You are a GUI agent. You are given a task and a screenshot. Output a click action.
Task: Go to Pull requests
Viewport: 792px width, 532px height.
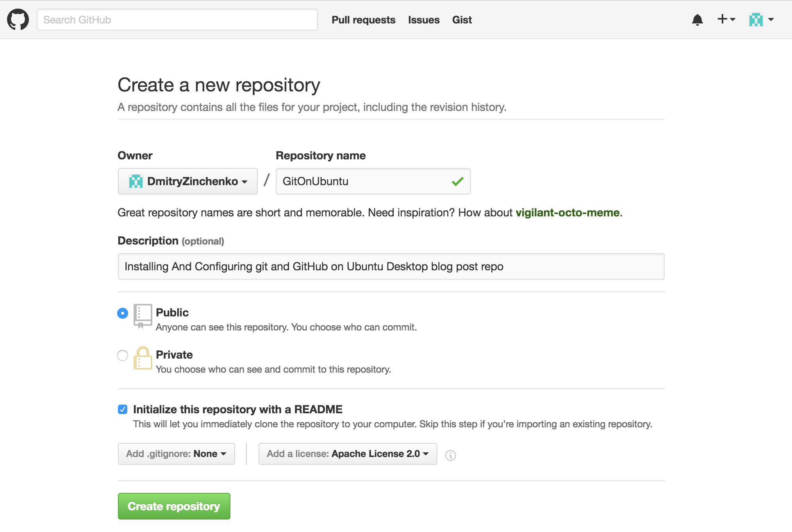(363, 20)
